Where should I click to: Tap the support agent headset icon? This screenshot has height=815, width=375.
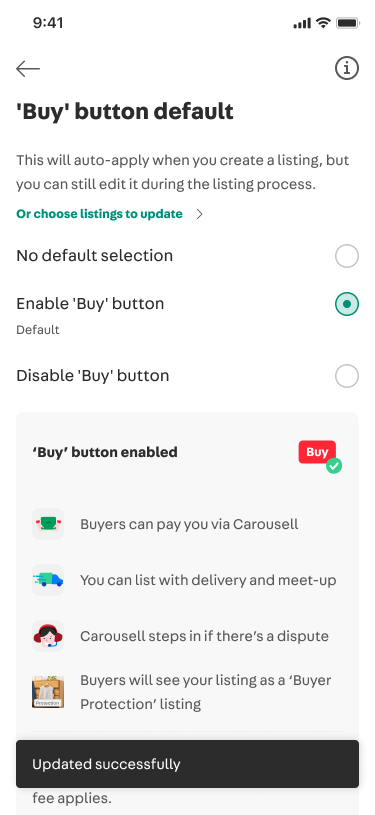tap(48, 636)
